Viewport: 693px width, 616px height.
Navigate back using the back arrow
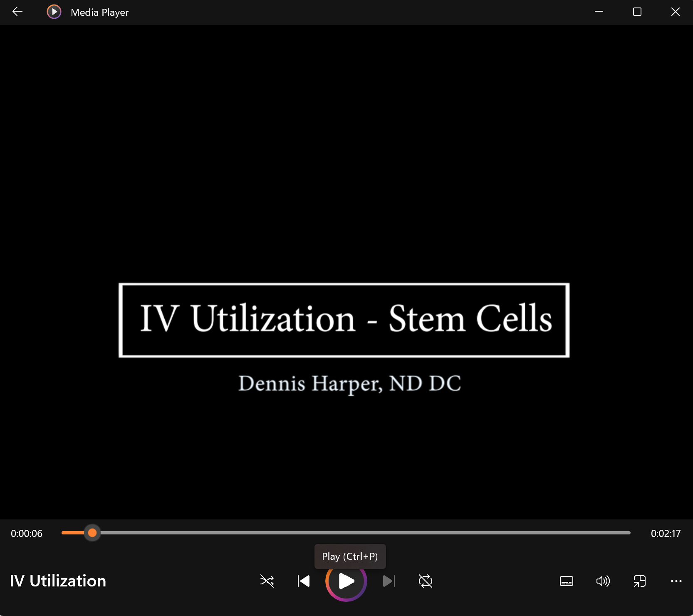pos(17,12)
